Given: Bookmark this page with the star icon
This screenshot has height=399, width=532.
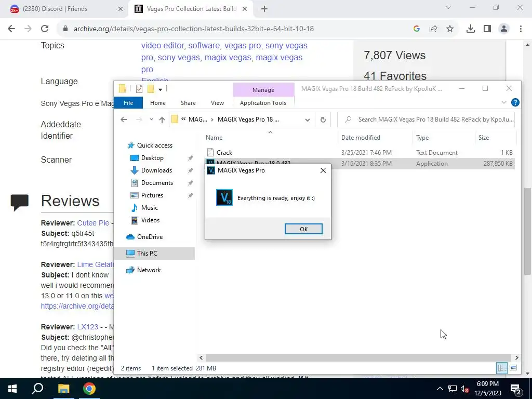Looking at the screenshot, I should pos(450,29).
